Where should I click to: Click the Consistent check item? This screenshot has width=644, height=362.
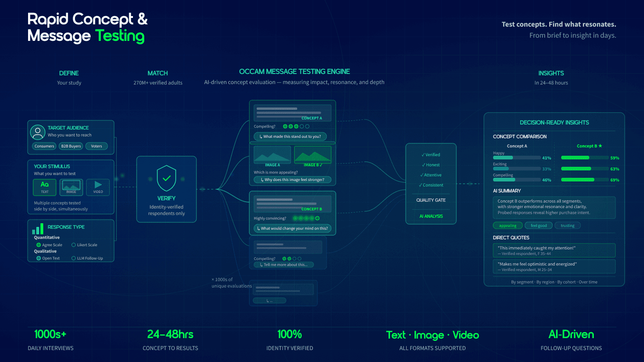pos(431,185)
